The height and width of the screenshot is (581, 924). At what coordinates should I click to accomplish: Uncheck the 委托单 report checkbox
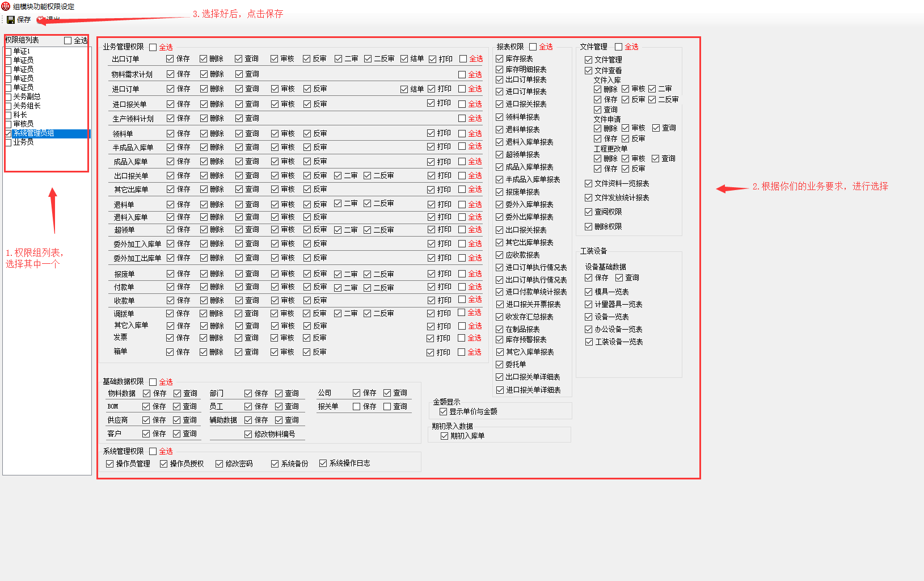coord(500,364)
